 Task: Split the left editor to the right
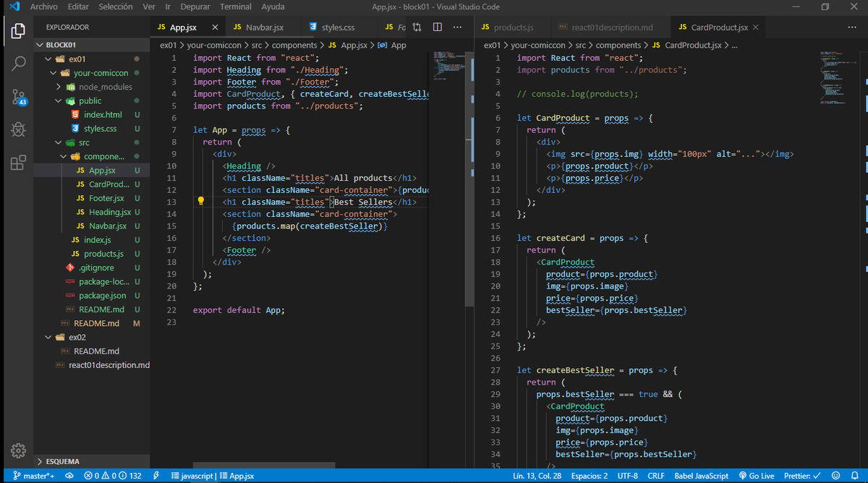tap(438, 27)
